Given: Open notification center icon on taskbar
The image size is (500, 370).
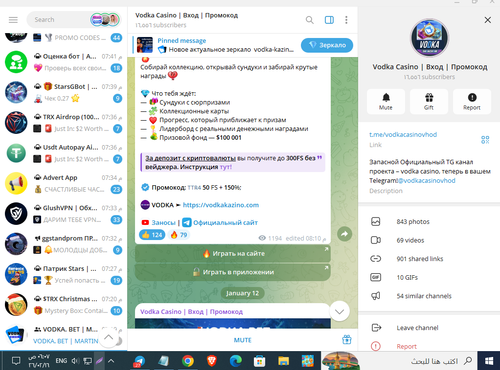Looking at the screenshot, I should 16,361.
